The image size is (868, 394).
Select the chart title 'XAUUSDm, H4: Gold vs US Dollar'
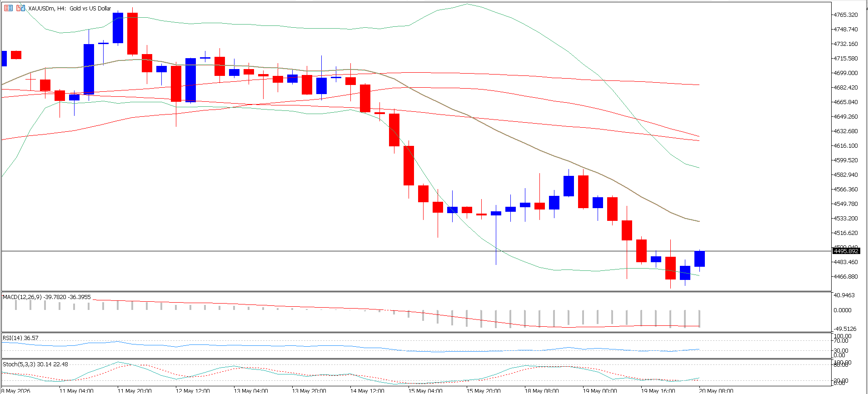[x=70, y=8]
